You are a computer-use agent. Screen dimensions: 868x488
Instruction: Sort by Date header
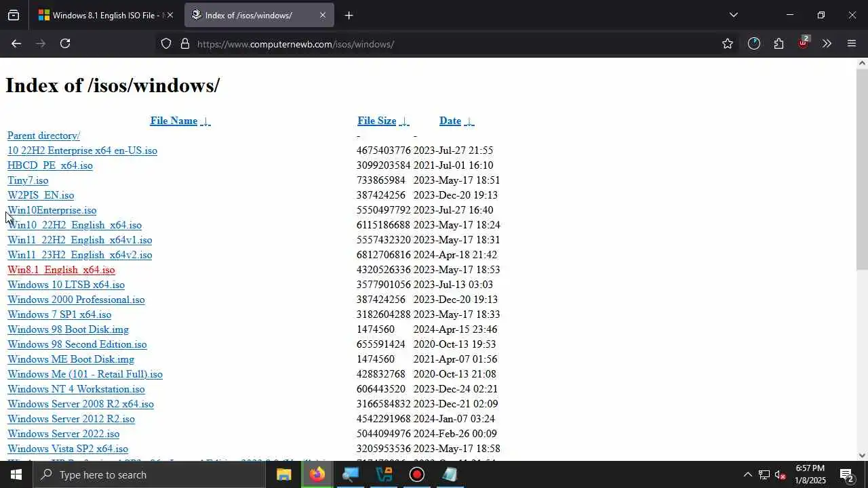point(450,121)
